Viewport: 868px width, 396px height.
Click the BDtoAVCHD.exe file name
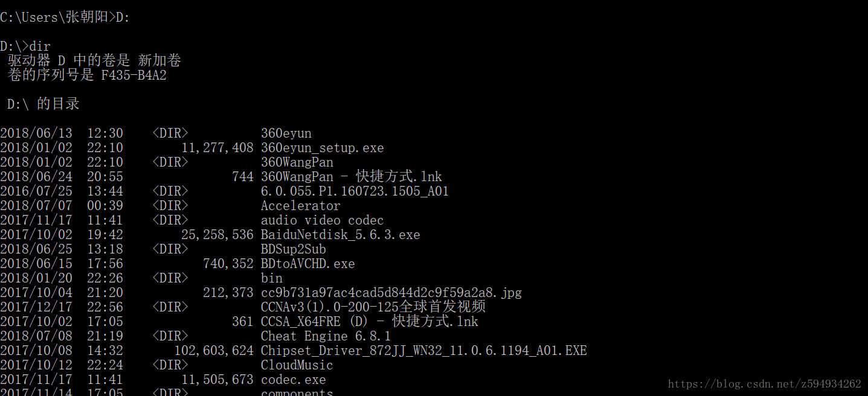307,264
